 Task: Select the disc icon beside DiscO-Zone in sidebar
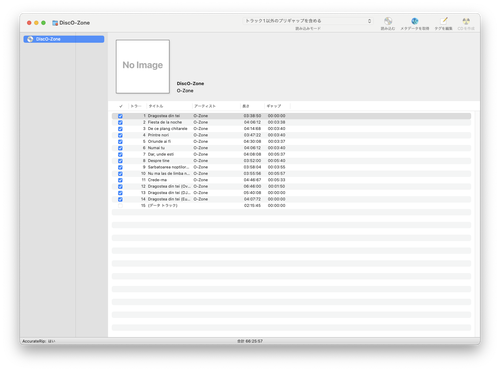[30, 39]
